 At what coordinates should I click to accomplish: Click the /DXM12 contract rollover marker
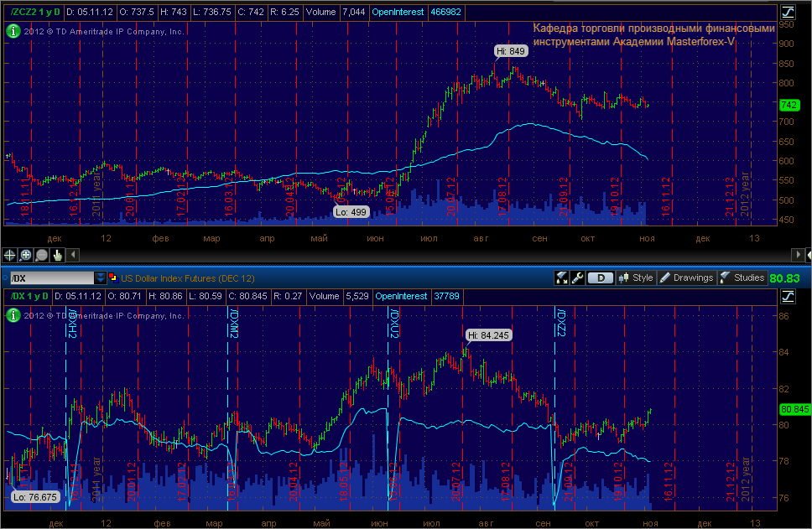(233, 323)
